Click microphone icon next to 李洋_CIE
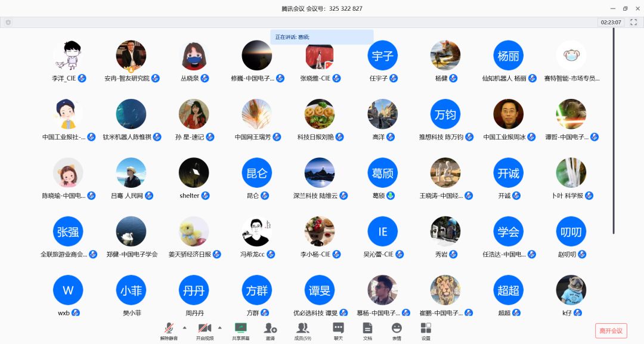 pos(82,78)
